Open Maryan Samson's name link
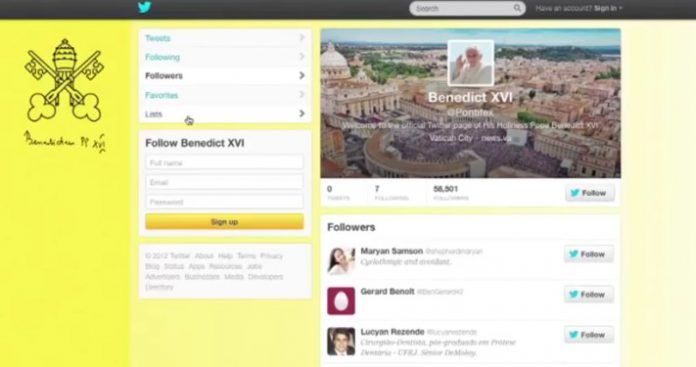The image size is (696, 367). tap(392, 251)
